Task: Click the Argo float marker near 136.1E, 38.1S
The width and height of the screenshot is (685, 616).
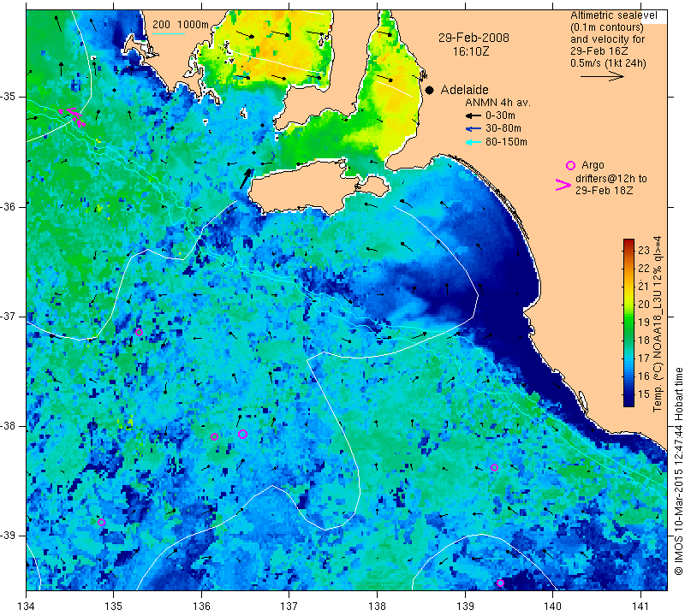Action: pyautogui.click(x=214, y=436)
